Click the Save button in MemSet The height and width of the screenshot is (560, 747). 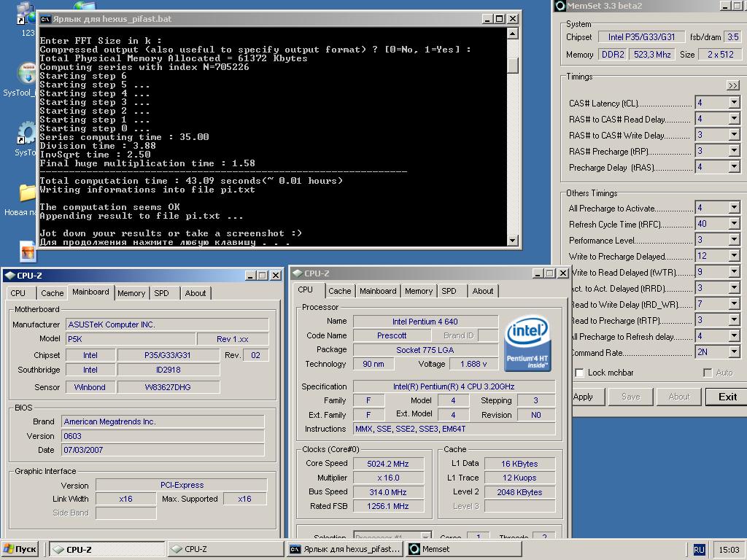[x=630, y=397]
